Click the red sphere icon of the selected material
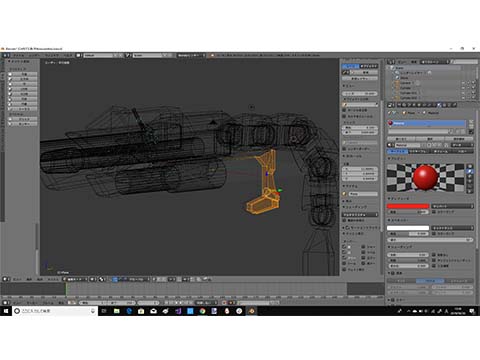The image size is (480, 360). [390, 123]
